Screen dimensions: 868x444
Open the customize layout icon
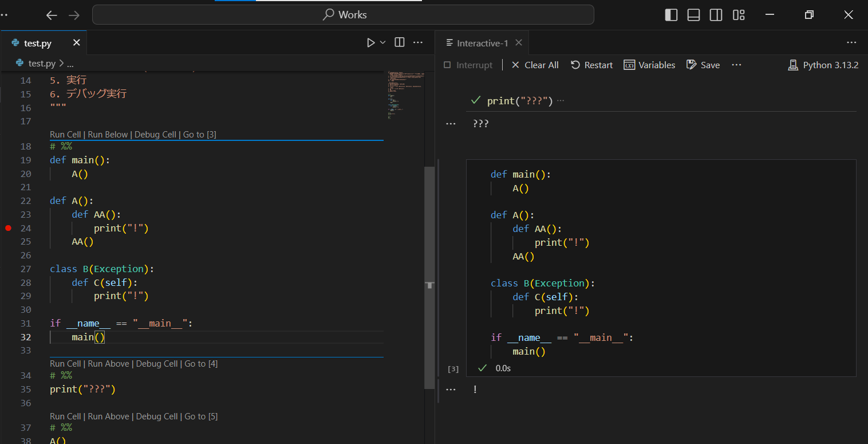739,15
